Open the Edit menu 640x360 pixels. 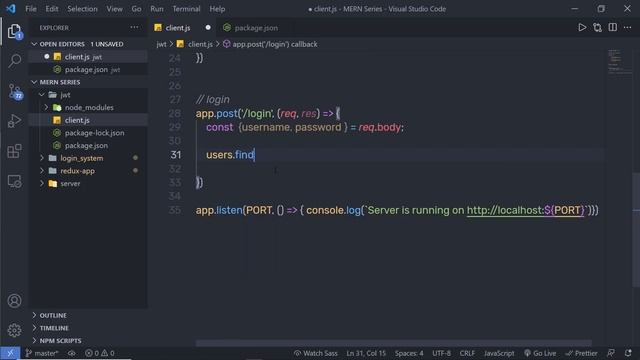52,9
